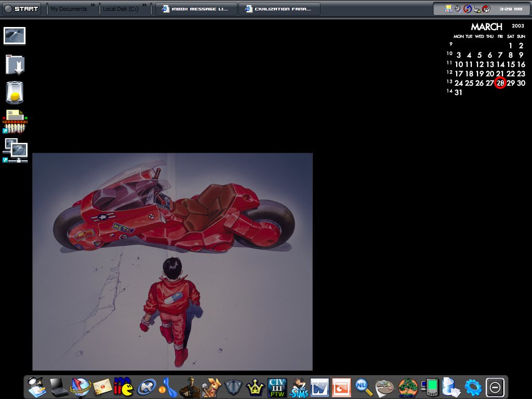Switch to the Civilization Fana... taskbar window
The width and height of the screenshot is (532, 399).
[280, 9]
